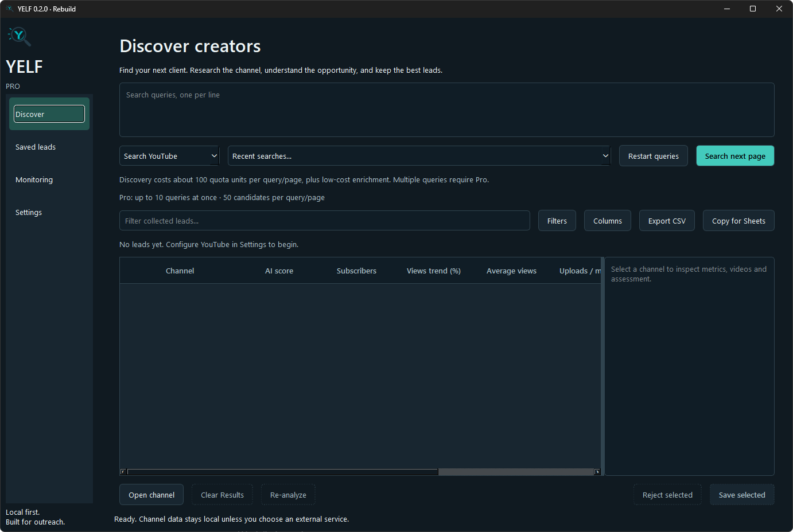Close the YELF window
793x532 pixels.
coord(779,9)
